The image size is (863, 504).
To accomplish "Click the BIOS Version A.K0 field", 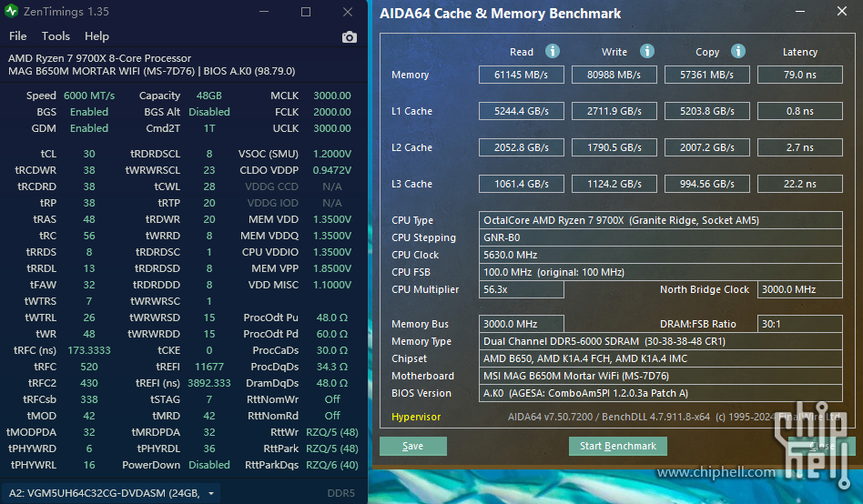I will pyautogui.click(x=661, y=393).
